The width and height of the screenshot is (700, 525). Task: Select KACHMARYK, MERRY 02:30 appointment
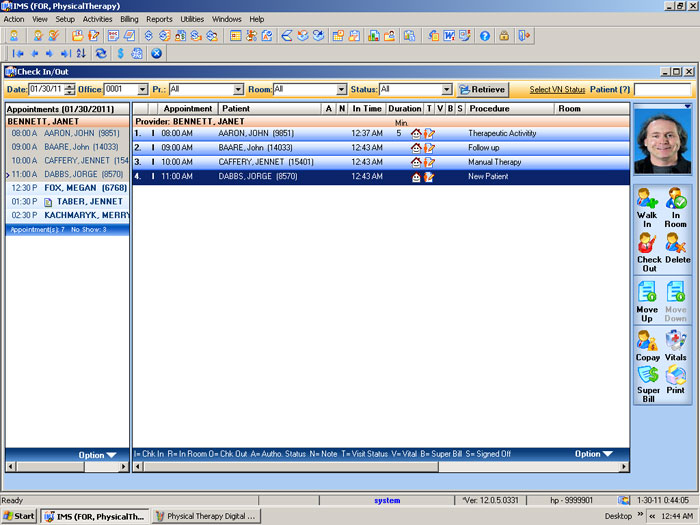point(67,215)
